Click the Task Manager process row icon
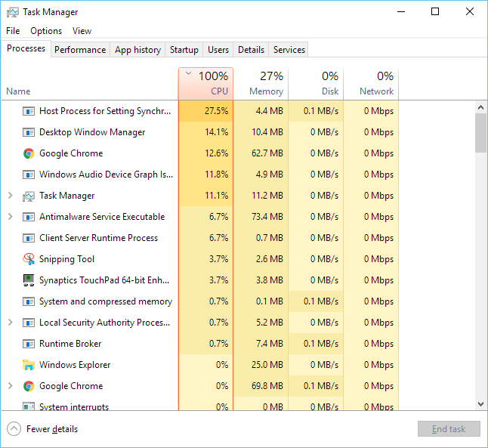The height and width of the screenshot is (448, 488). click(29, 196)
